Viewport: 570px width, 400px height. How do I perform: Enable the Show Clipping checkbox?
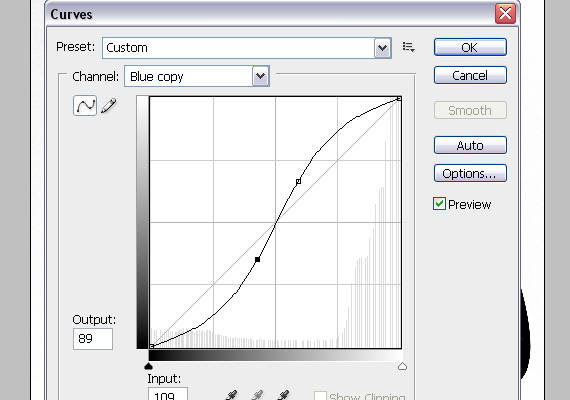click(320, 396)
